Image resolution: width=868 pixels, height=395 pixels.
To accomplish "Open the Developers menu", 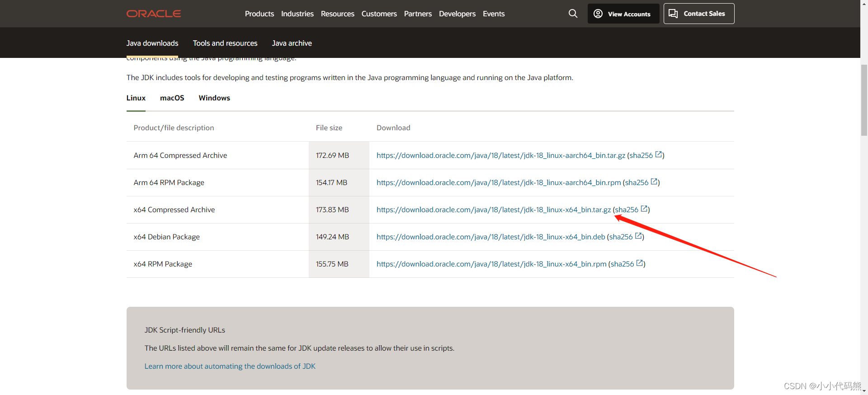I will (x=457, y=14).
